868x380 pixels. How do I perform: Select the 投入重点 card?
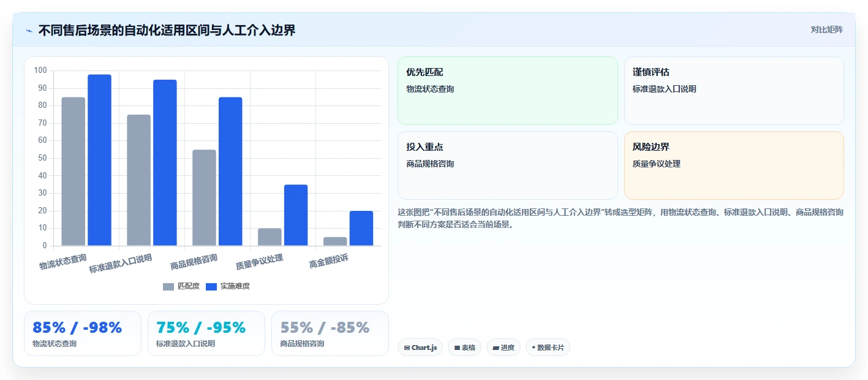(x=508, y=165)
